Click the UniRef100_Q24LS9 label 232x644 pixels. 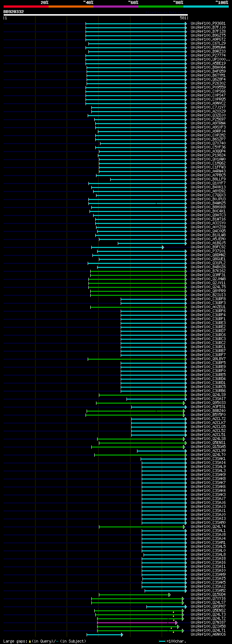208,395
